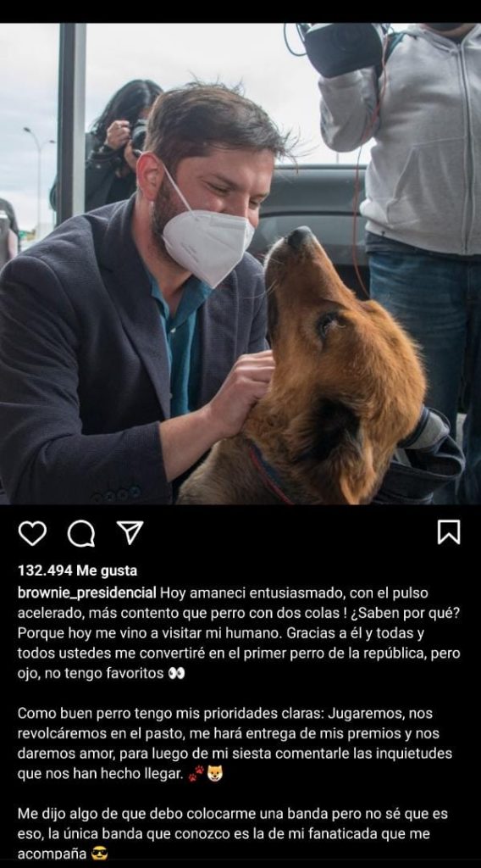The image size is (481, 868).
Task: Tap the dog face emoji in caption
Action: (x=215, y=773)
